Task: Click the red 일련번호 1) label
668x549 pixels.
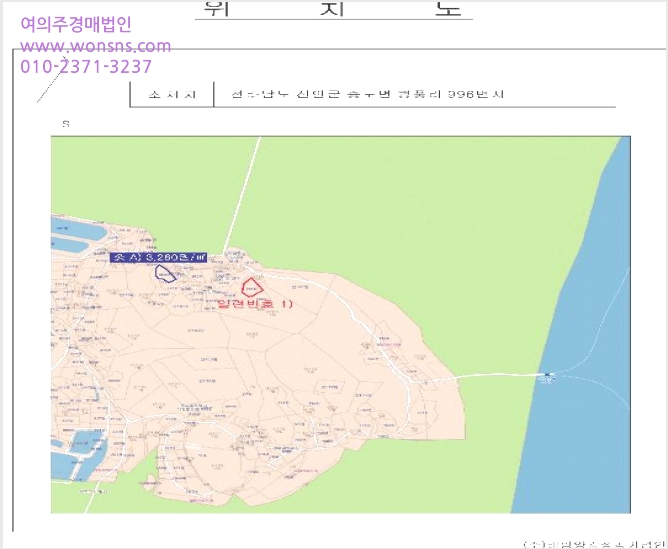Action: point(255,304)
